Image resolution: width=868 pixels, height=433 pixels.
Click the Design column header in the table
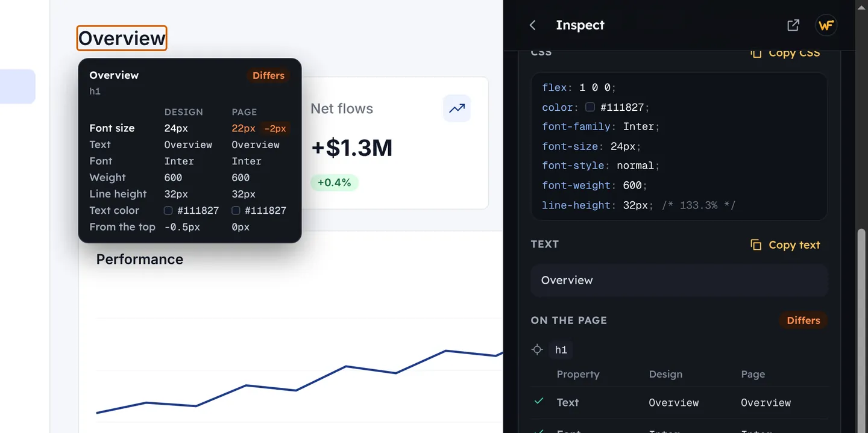665,374
